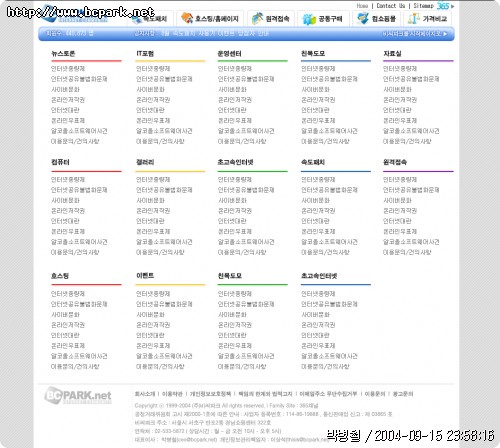
Task: Click the 공지사항 notice text in blue bar
Action: point(202,33)
